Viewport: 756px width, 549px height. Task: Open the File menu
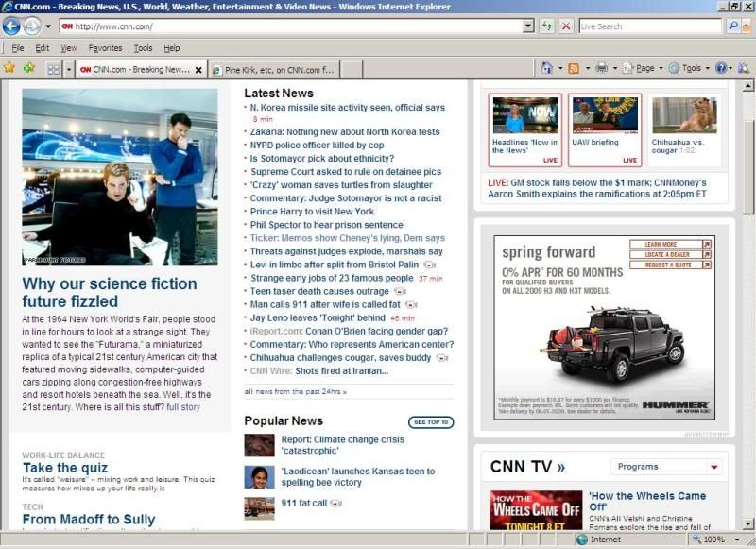point(17,47)
